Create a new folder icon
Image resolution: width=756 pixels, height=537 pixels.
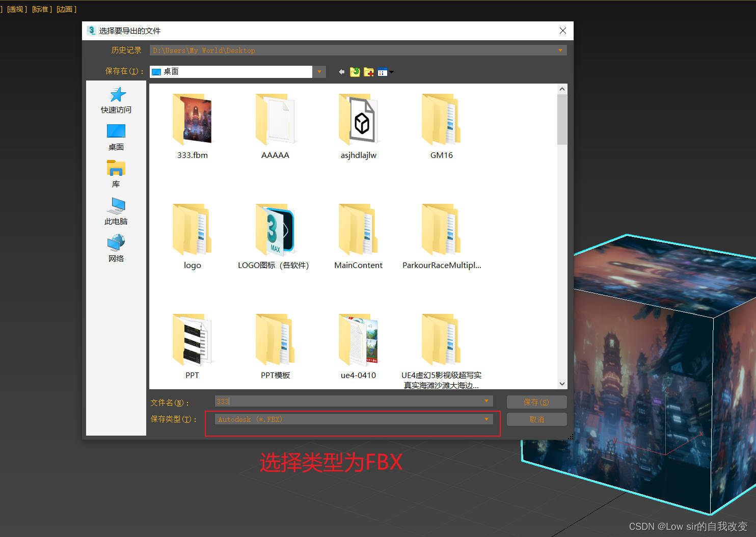click(x=369, y=72)
